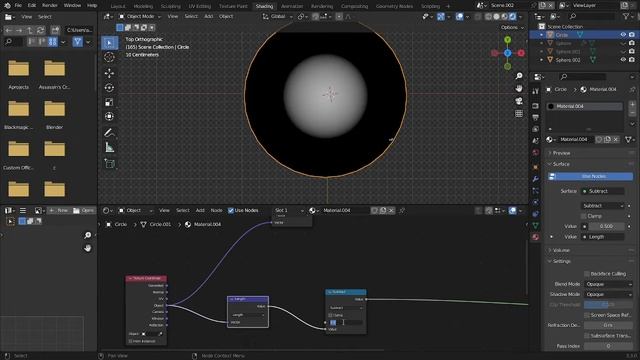Open the viewport Options dropdown
The image size is (640, 360).
(512, 27)
